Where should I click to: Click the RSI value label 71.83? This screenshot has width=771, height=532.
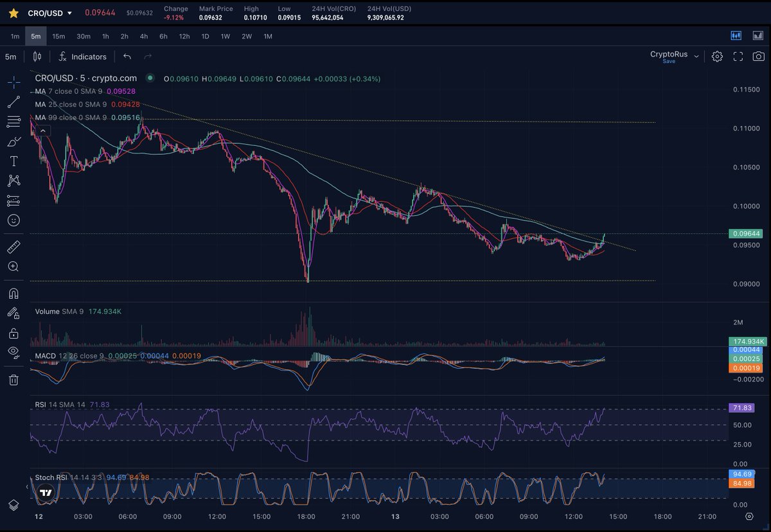(x=741, y=408)
